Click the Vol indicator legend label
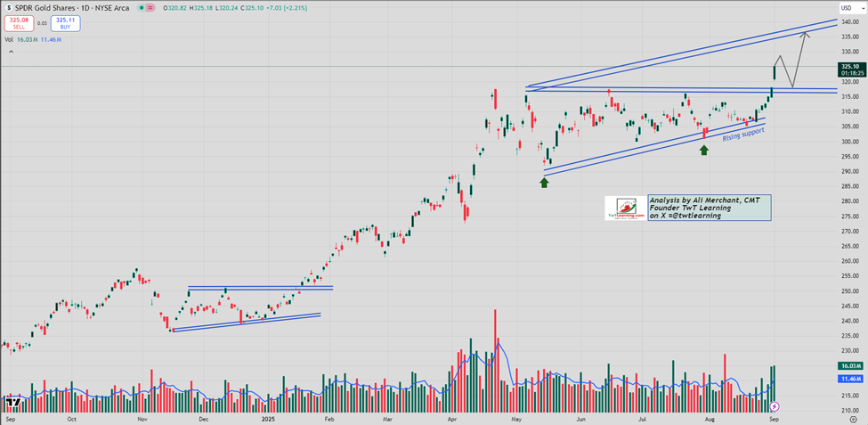This screenshot has width=868, height=425. [9, 40]
